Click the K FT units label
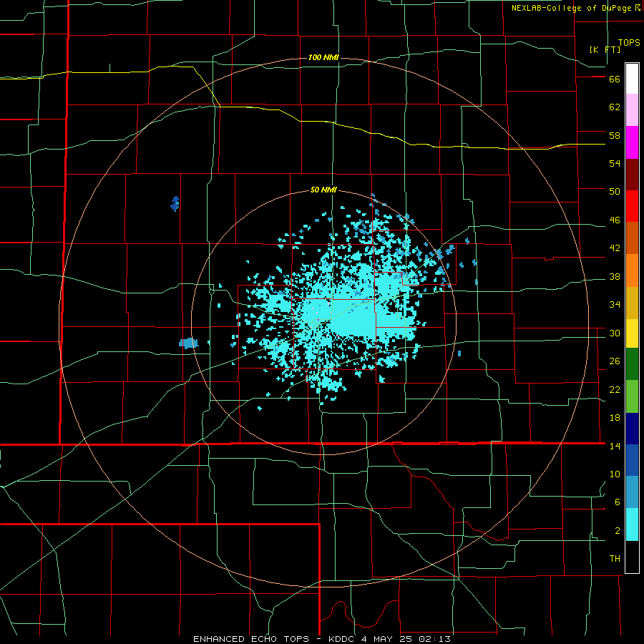Screen dimensions: 644x644 (x=605, y=49)
